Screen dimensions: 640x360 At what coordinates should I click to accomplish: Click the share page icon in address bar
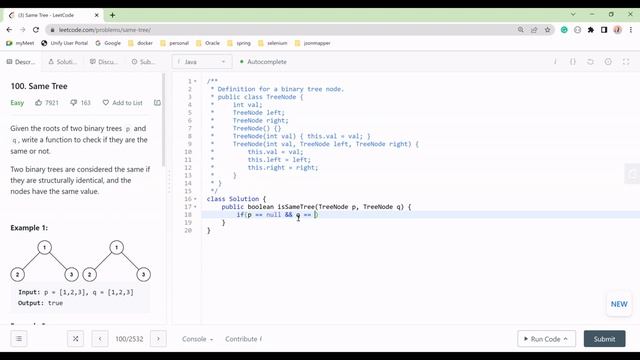tap(534, 30)
